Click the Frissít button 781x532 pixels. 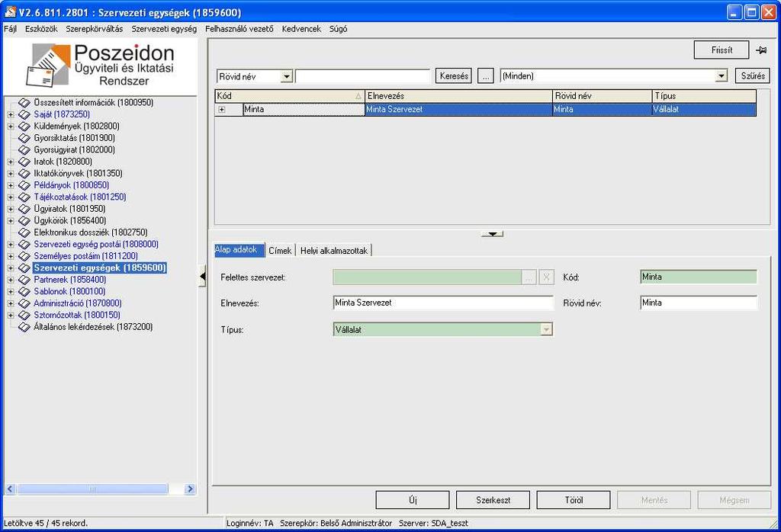[x=722, y=50]
